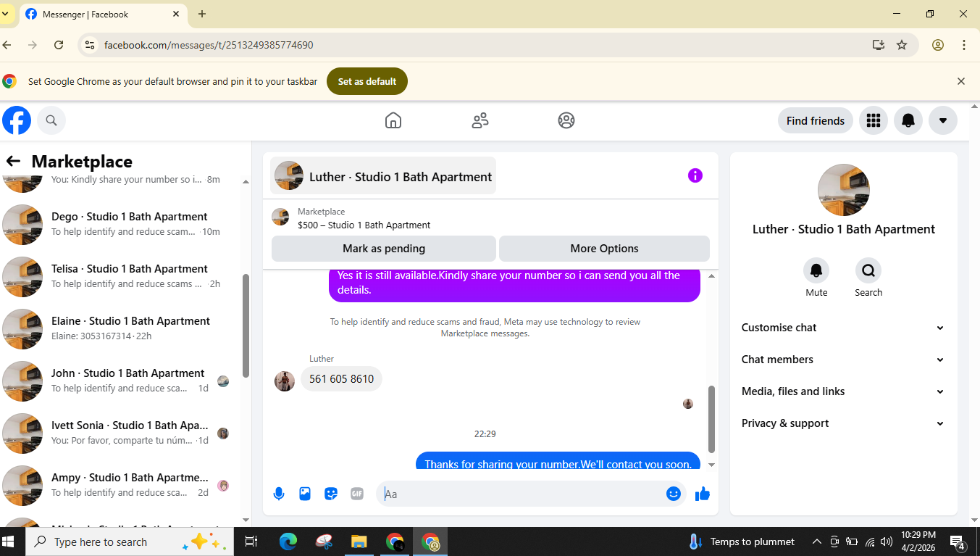This screenshot has width=980, height=556.
Task: Click the address bar URL
Action: coord(209,45)
